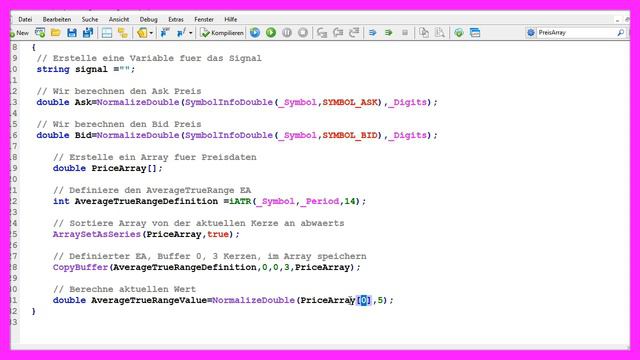
Task: Click the comment 'Wir berechnen den Ask Preis'
Action: click(119, 91)
